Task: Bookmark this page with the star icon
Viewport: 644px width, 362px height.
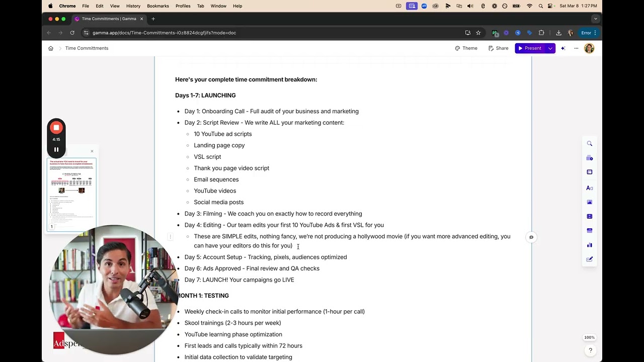Action: (x=478, y=33)
